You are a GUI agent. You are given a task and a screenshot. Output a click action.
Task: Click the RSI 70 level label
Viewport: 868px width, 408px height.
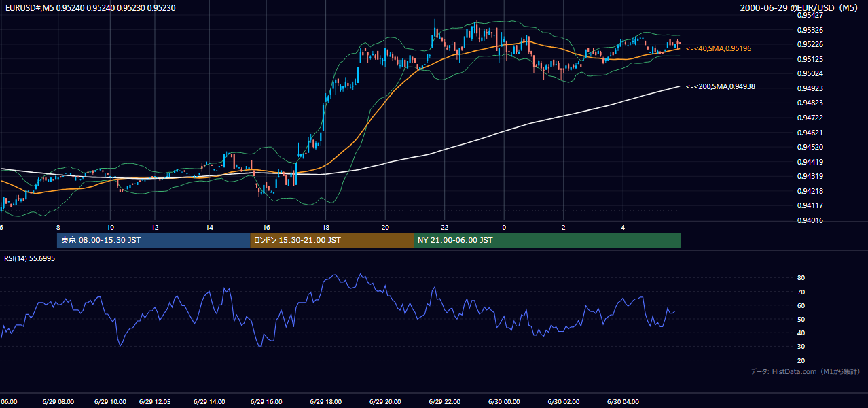pos(801,292)
